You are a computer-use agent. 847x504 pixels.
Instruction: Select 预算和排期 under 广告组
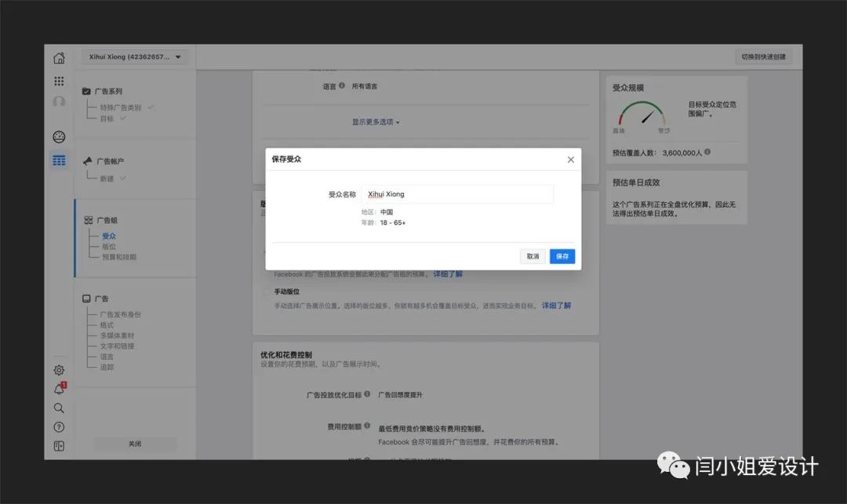point(119,257)
